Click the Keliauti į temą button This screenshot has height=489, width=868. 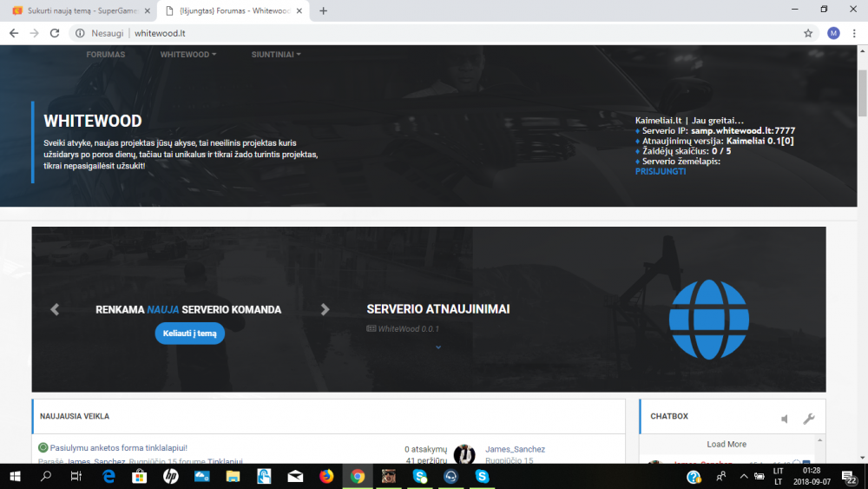click(x=190, y=334)
